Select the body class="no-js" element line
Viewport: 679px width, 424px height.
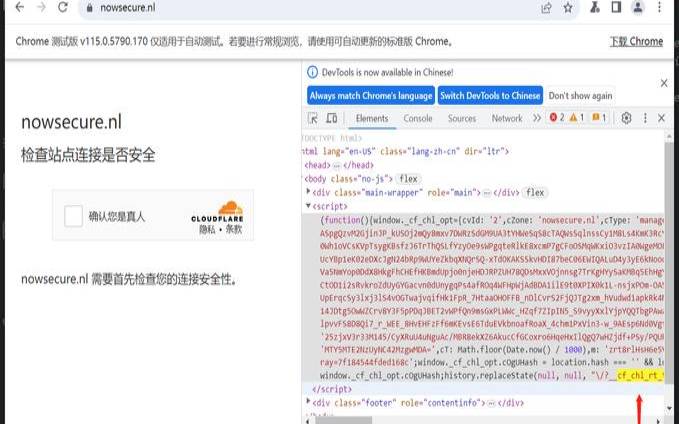(483, 179)
